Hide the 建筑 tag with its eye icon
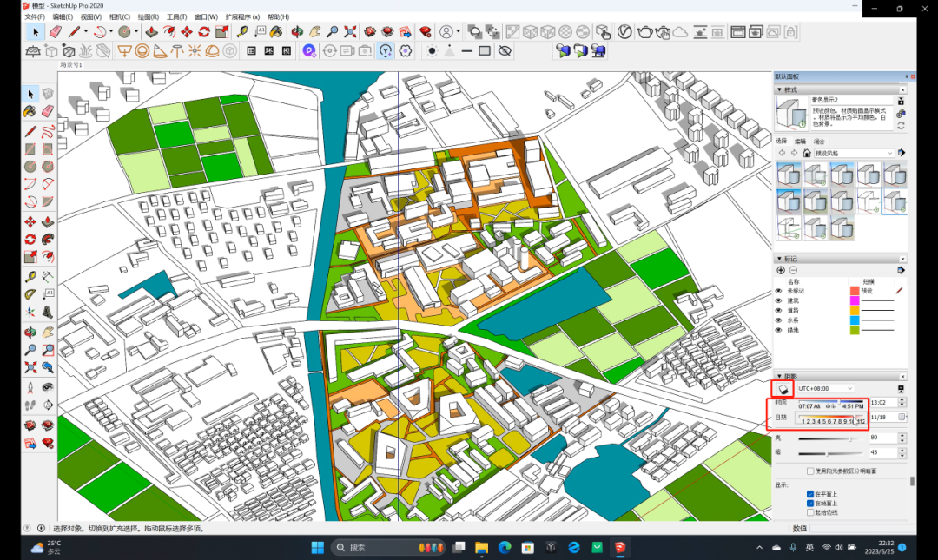 (x=779, y=301)
